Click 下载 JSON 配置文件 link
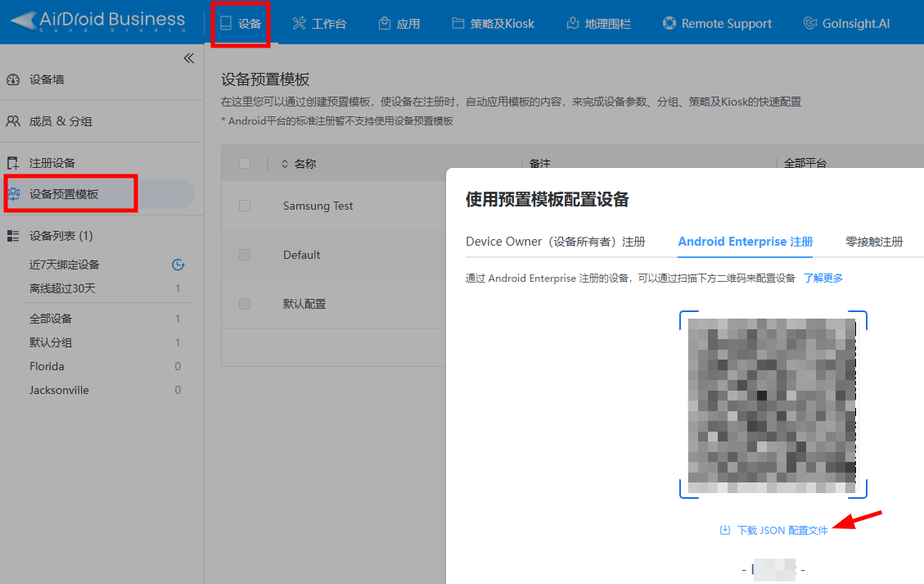Image resolution: width=924 pixels, height=584 pixels. point(782,530)
